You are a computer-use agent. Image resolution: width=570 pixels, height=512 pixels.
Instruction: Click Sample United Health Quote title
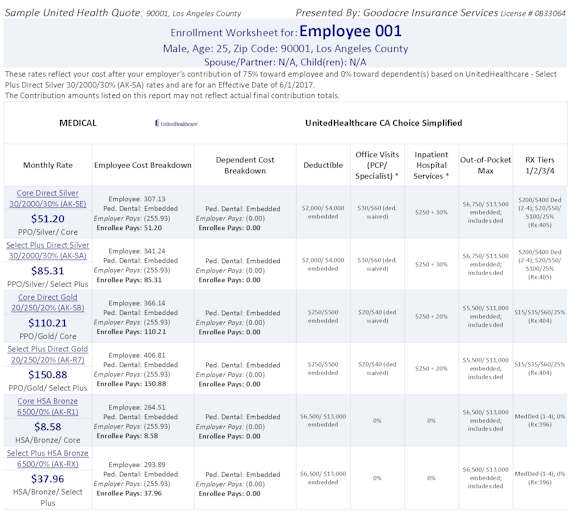coord(72,13)
